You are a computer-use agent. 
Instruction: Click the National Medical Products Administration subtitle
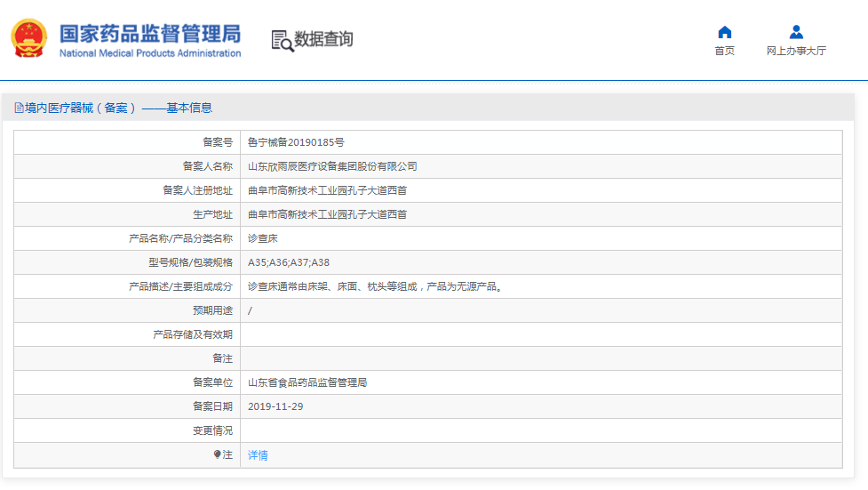click(149, 53)
